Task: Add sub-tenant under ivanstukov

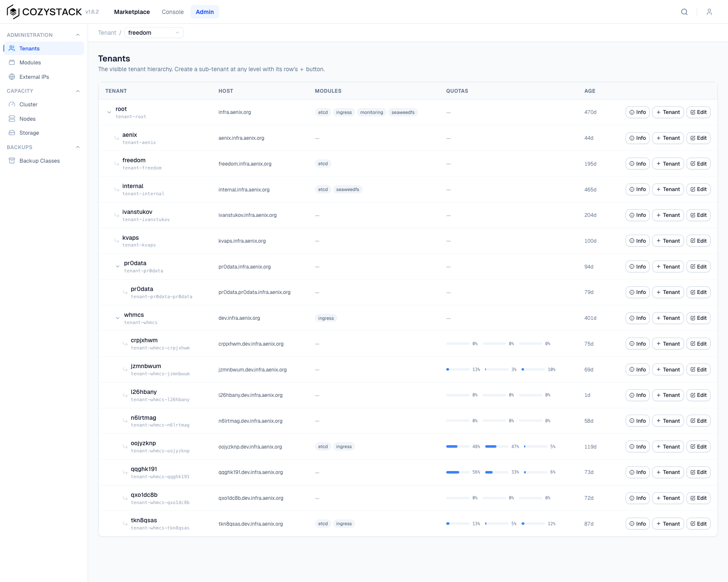Action: click(x=668, y=215)
